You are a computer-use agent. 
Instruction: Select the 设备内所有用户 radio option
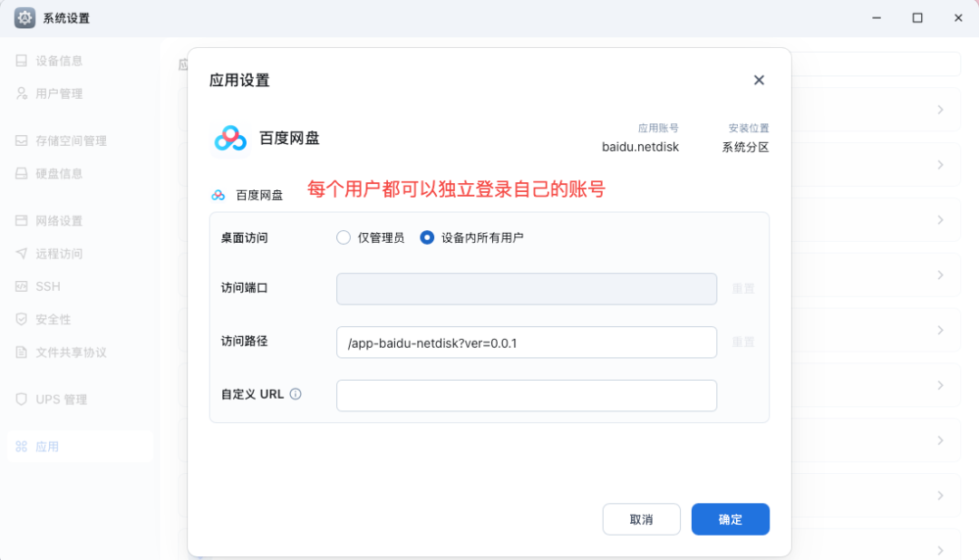click(x=427, y=237)
